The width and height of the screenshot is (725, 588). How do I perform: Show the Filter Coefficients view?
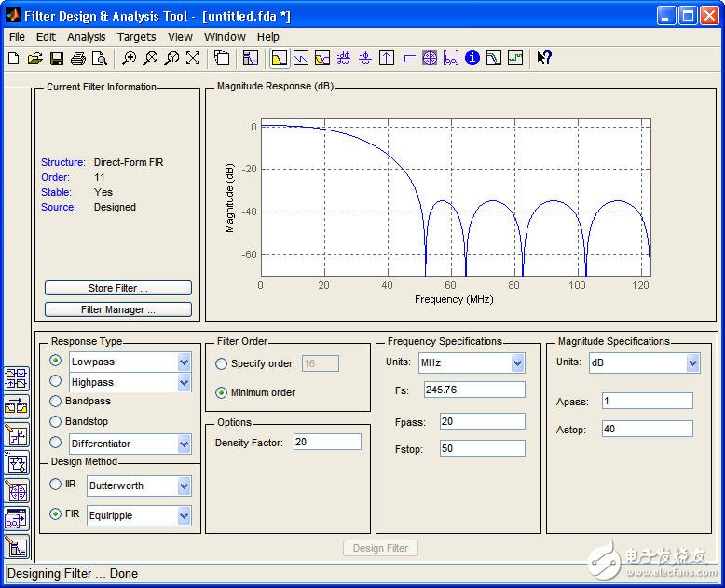(451, 59)
